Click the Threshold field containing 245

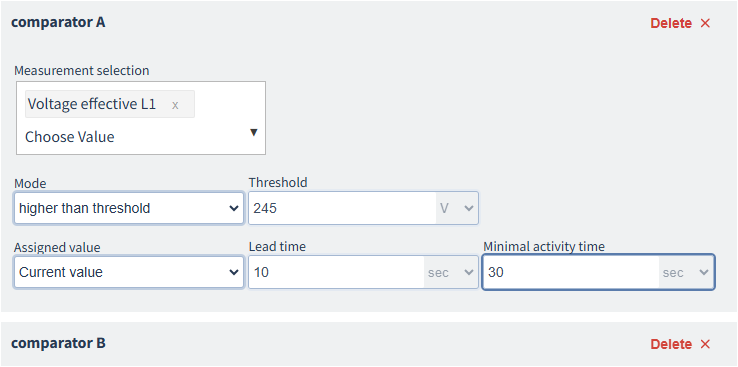[343, 208]
